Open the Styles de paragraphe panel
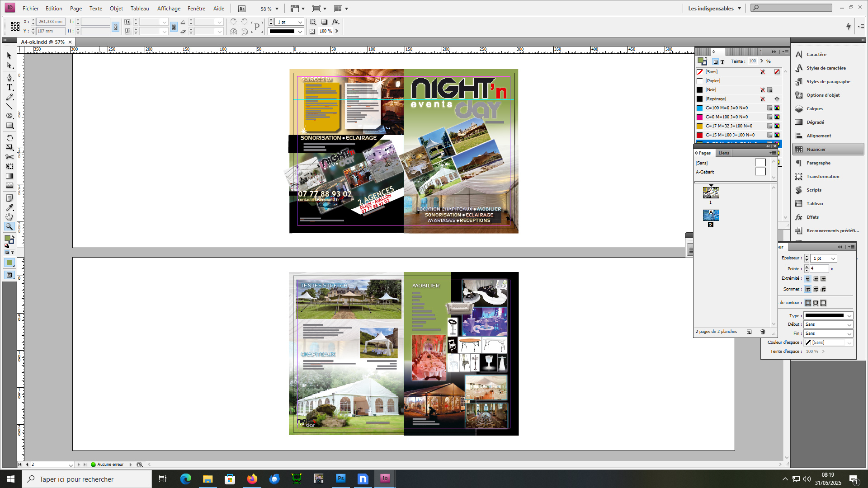Viewport: 868px width, 488px height. tap(828, 82)
